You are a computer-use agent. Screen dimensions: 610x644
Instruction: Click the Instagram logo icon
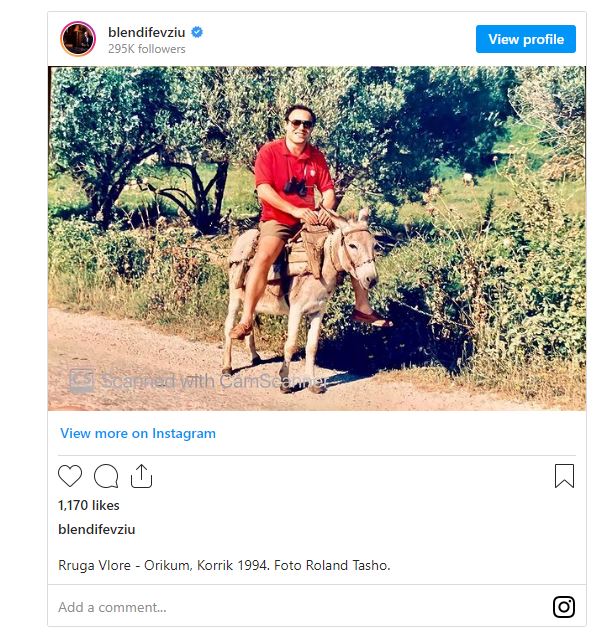(x=564, y=607)
